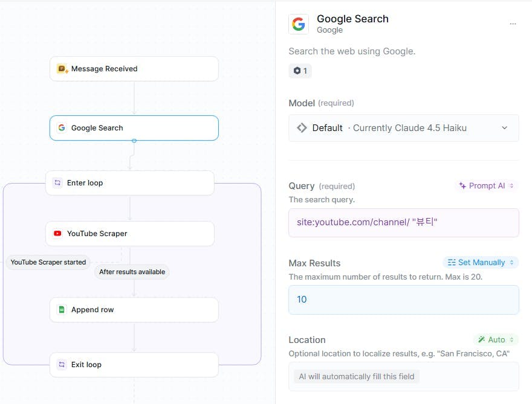Open the Location mode selector chevron
Screen dimensions: 532x404
(511, 339)
